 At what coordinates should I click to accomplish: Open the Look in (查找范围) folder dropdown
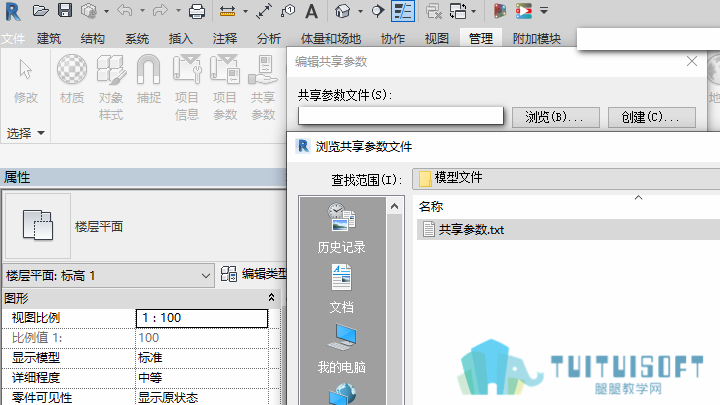(566, 178)
